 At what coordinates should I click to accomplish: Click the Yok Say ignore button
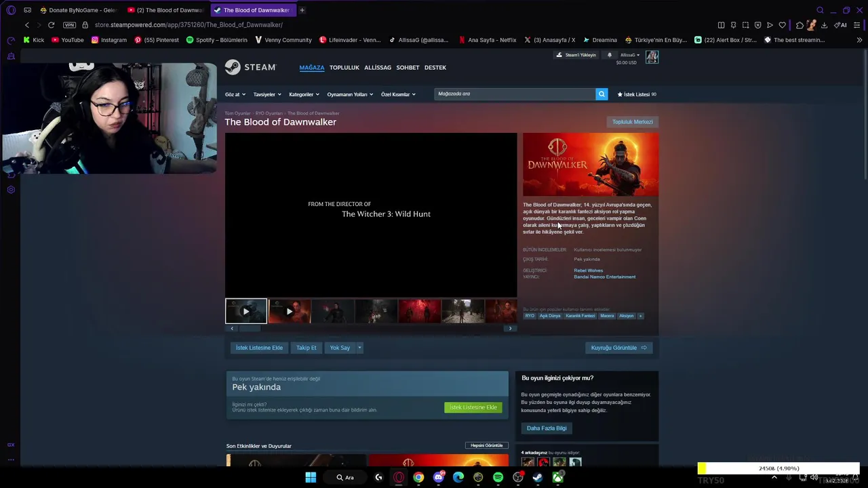tap(340, 348)
